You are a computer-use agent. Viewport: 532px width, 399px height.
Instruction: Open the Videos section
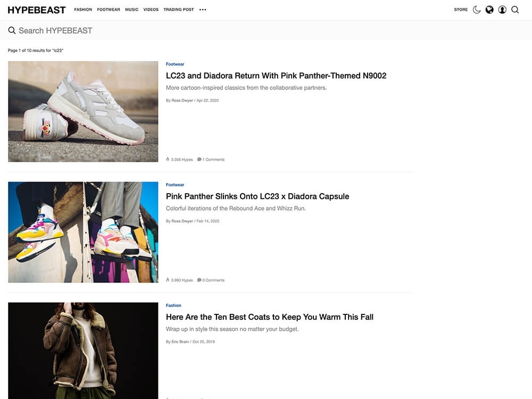point(151,10)
